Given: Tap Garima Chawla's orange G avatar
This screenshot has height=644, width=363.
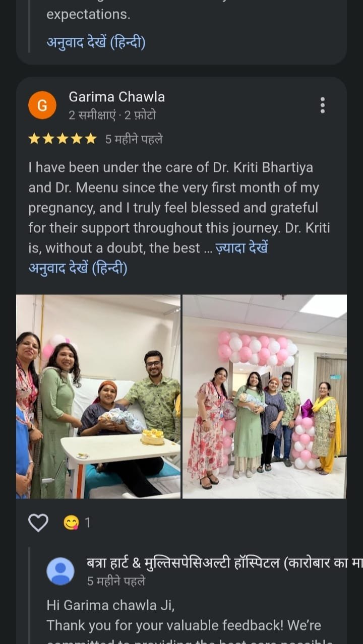Looking at the screenshot, I should point(42,105).
